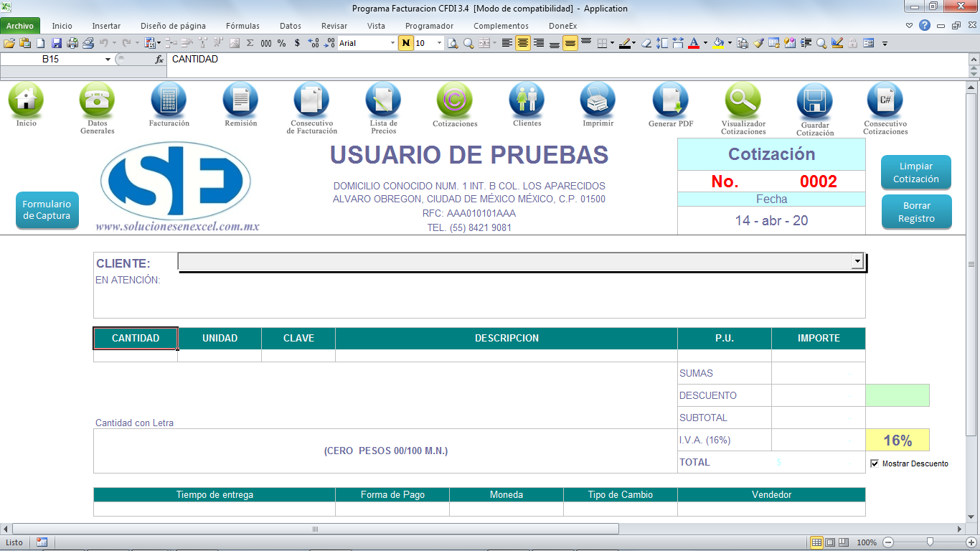980x551 pixels.
Task: Open the font color dropdown arrow
Action: click(705, 43)
